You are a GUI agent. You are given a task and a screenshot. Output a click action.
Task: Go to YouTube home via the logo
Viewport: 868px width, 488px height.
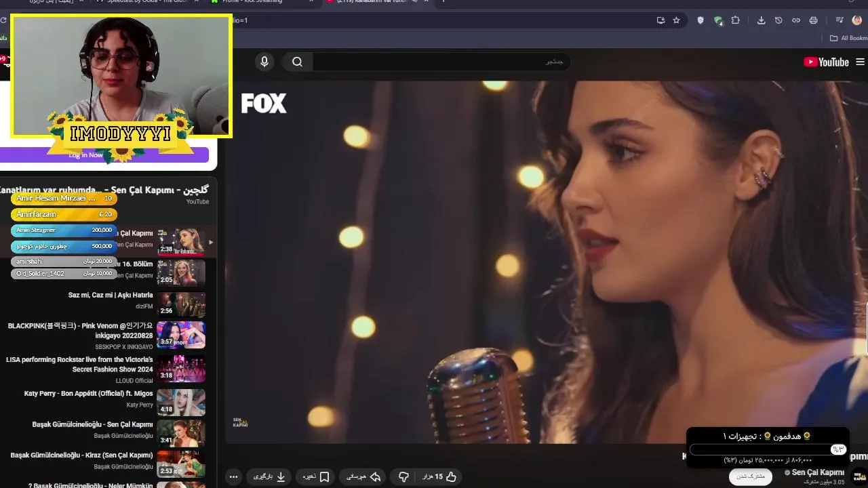(x=826, y=62)
